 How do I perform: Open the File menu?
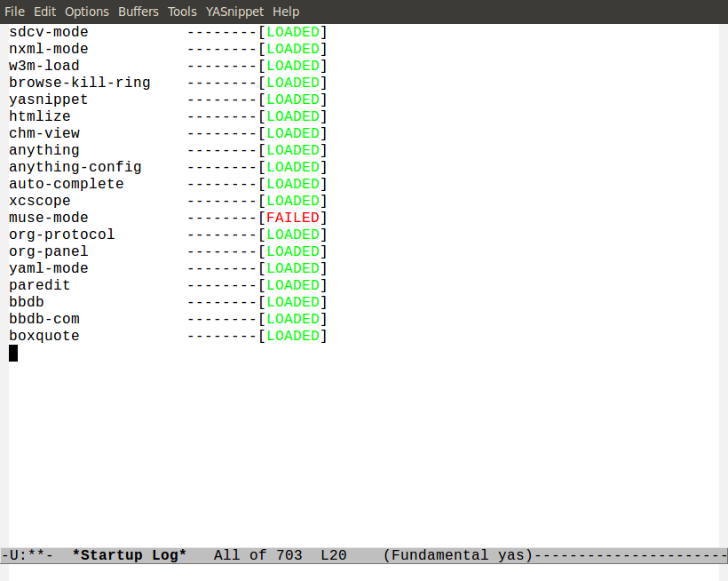pos(14,12)
